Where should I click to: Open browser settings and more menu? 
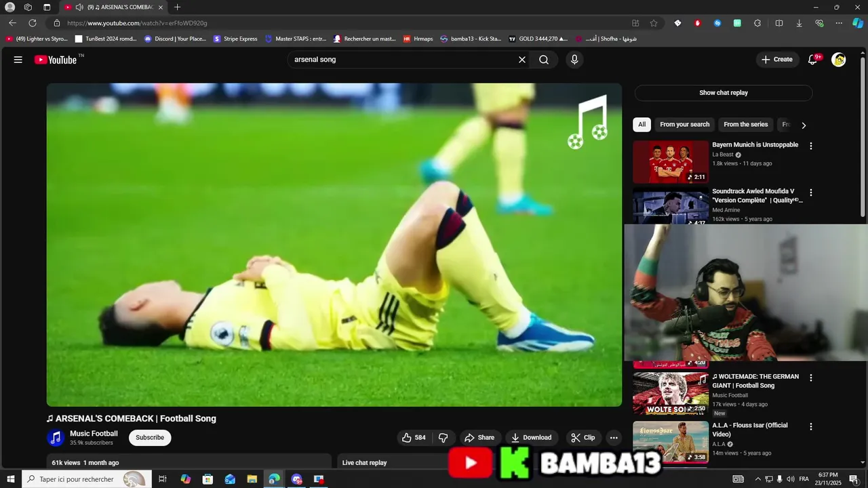tap(839, 23)
